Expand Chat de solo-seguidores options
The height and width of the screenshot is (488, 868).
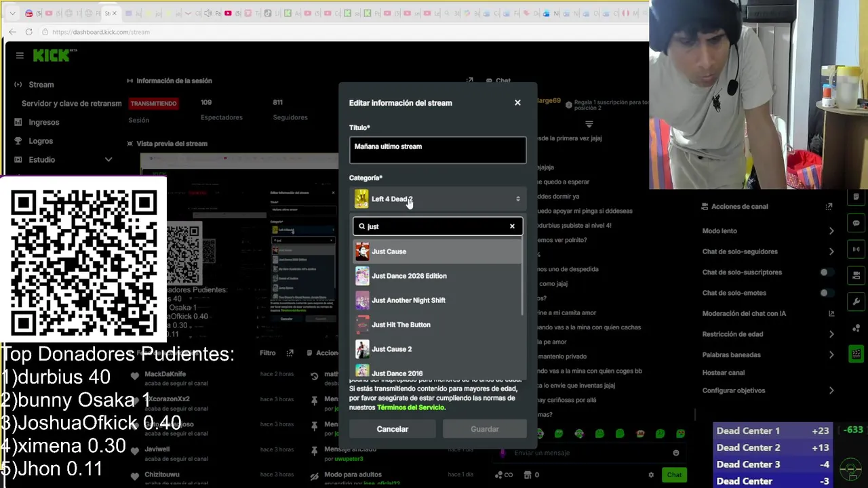pyautogui.click(x=831, y=251)
